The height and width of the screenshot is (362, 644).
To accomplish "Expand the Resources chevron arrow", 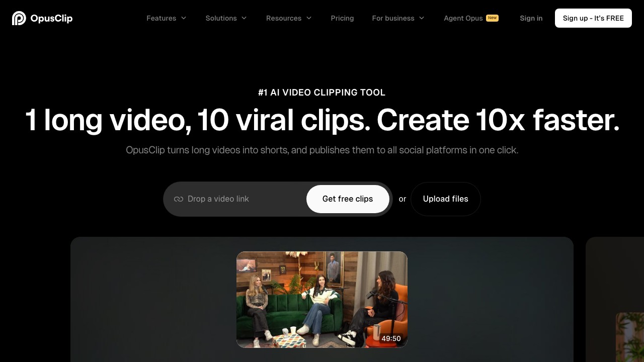I will [x=309, y=18].
